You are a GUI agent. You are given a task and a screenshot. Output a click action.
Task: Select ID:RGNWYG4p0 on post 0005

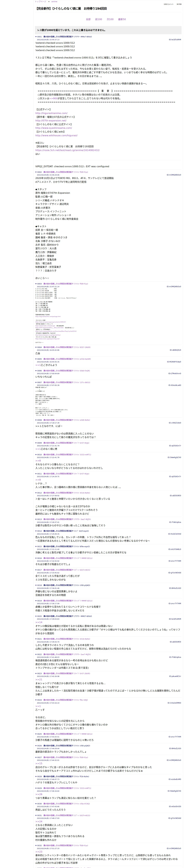pos(174,362)
